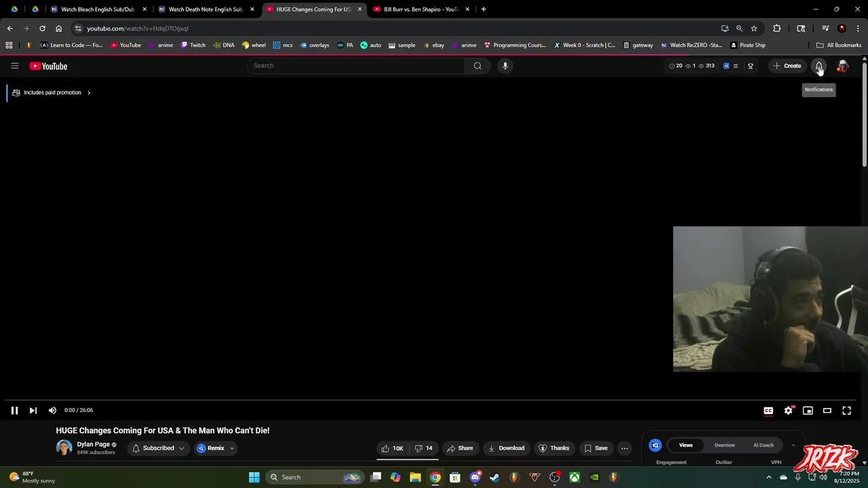
Task: Open the Twitch bookmark
Action: pos(193,45)
